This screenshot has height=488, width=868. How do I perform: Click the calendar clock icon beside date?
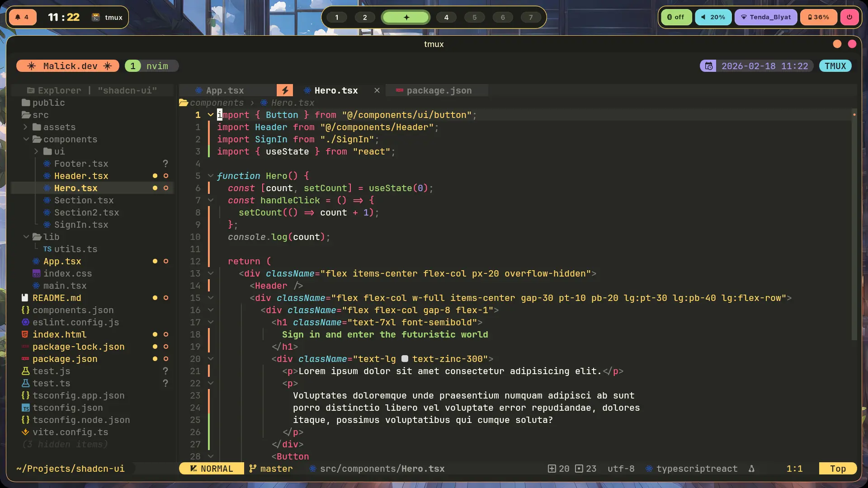click(x=709, y=66)
